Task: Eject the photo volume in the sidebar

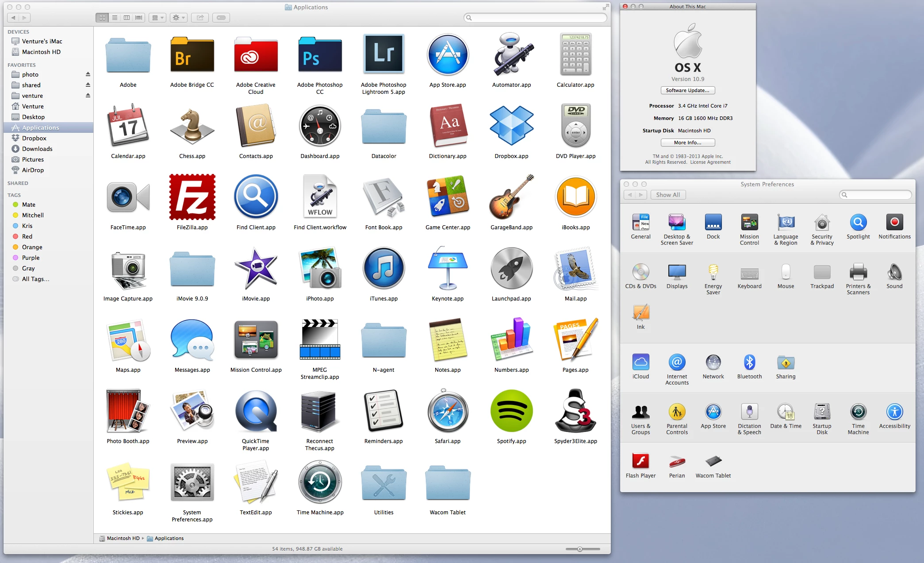Action: 88,74
